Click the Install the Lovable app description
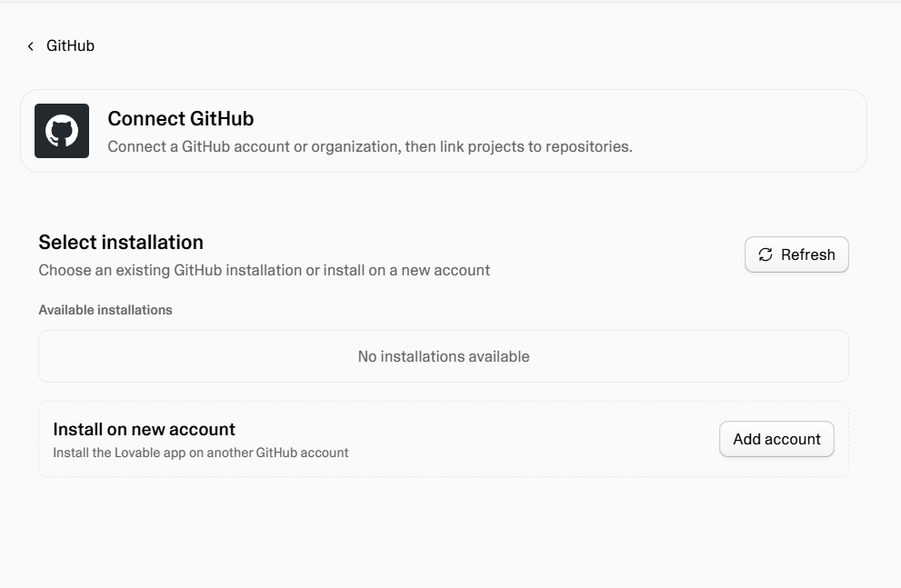The width and height of the screenshot is (901, 588). click(201, 453)
